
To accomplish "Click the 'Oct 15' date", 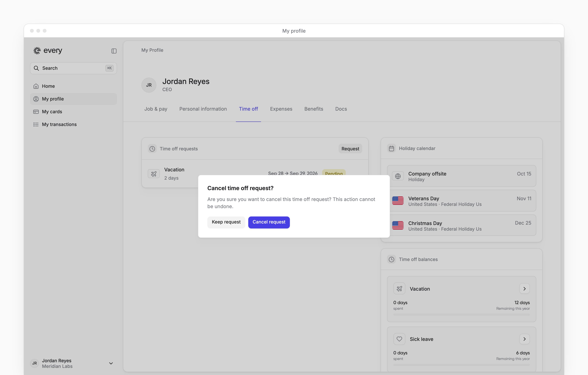I will [524, 174].
